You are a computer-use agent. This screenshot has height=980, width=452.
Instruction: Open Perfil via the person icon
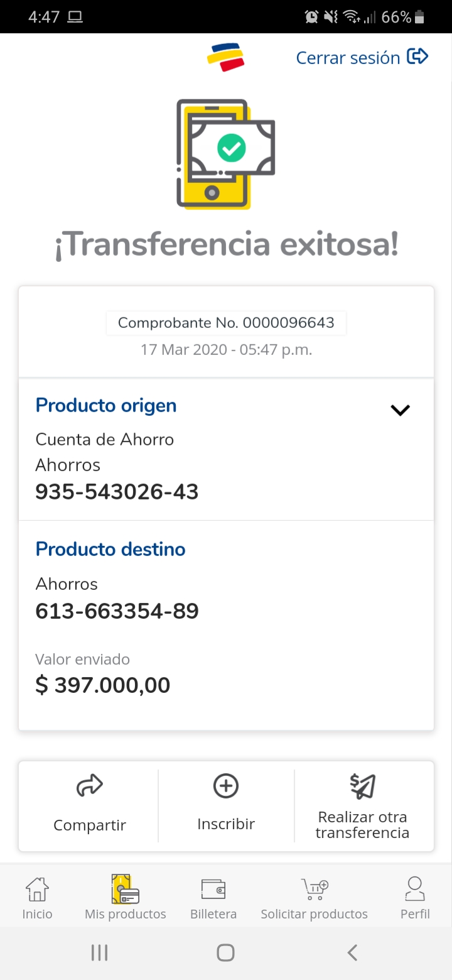pyautogui.click(x=415, y=889)
